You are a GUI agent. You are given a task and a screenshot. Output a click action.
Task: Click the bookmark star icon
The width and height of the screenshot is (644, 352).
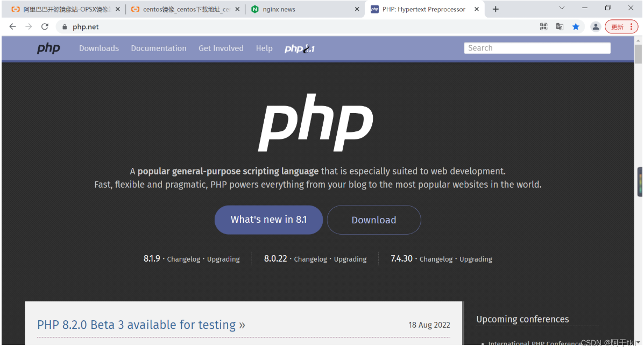point(576,27)
